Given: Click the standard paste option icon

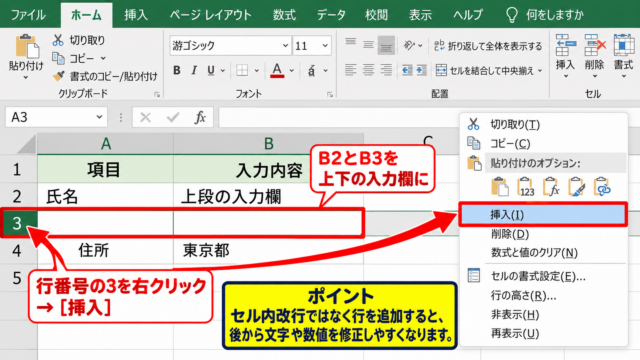Looking at the screenshot, I should click(x=500, y=187).
